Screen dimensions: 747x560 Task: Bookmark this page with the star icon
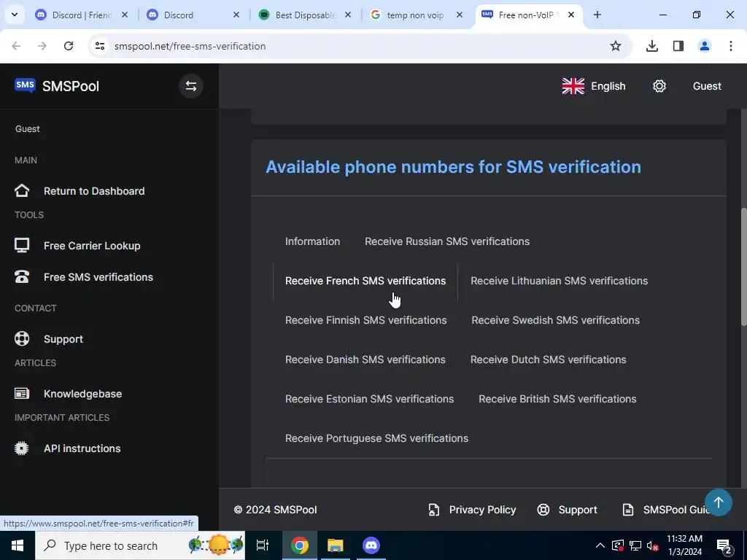pyautogui.click(x=616, y=46)
